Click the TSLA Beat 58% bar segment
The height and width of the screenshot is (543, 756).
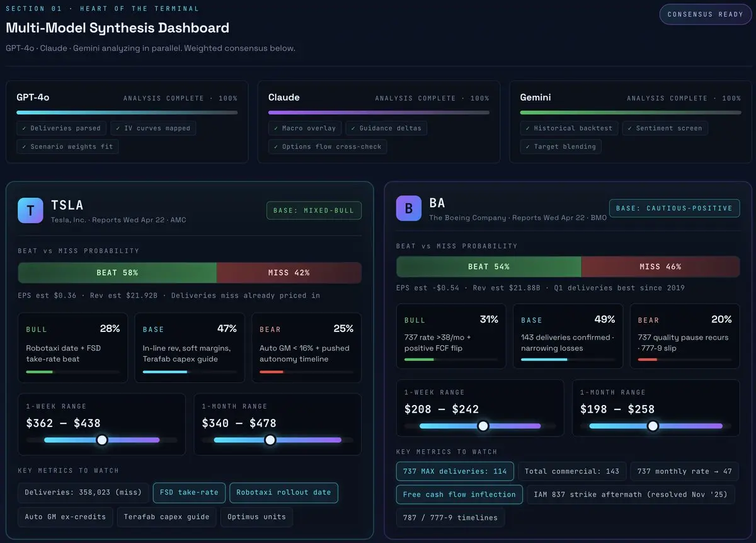[117, 273]
